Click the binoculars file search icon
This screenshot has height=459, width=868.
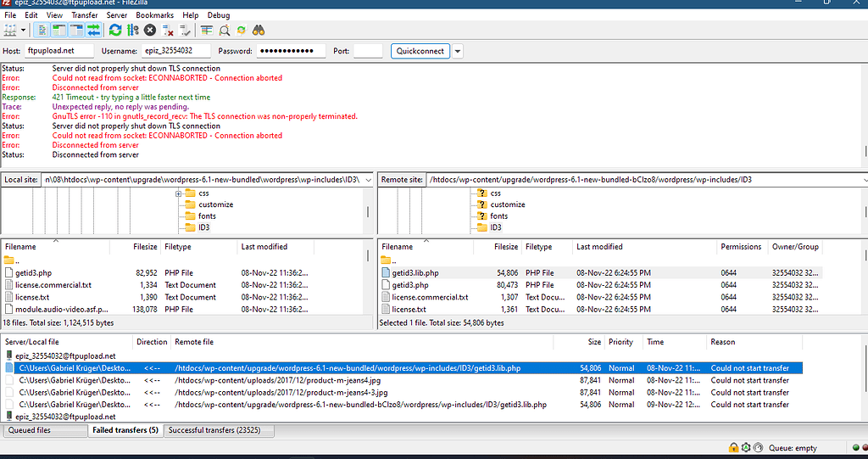point(259,31)
